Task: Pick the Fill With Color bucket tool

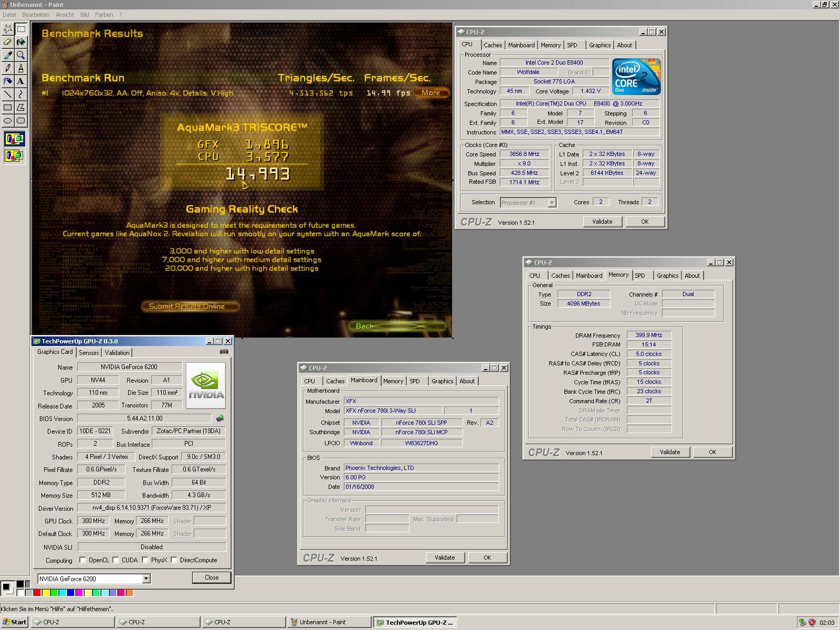Action: coord(21,42)
